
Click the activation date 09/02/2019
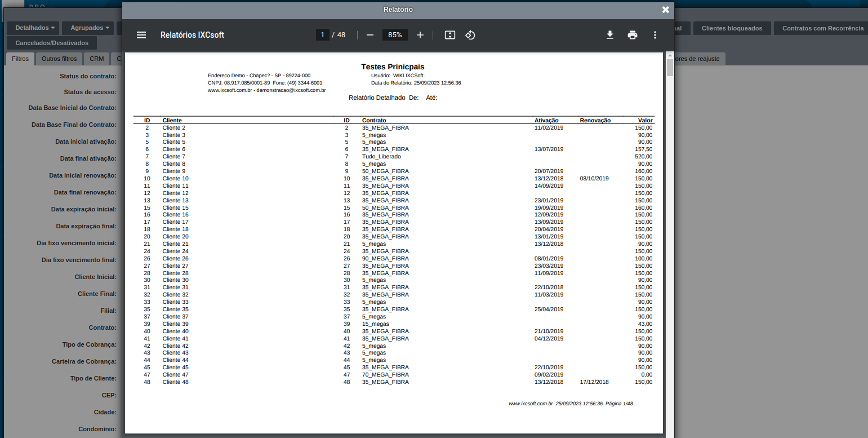pos(549,375)
